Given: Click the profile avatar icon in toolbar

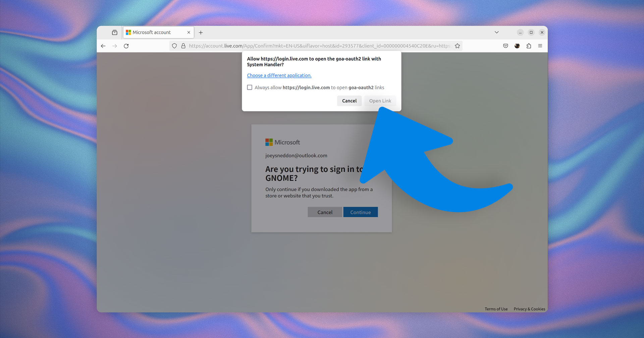Looking at the screenshot, I should click(517, 46).
